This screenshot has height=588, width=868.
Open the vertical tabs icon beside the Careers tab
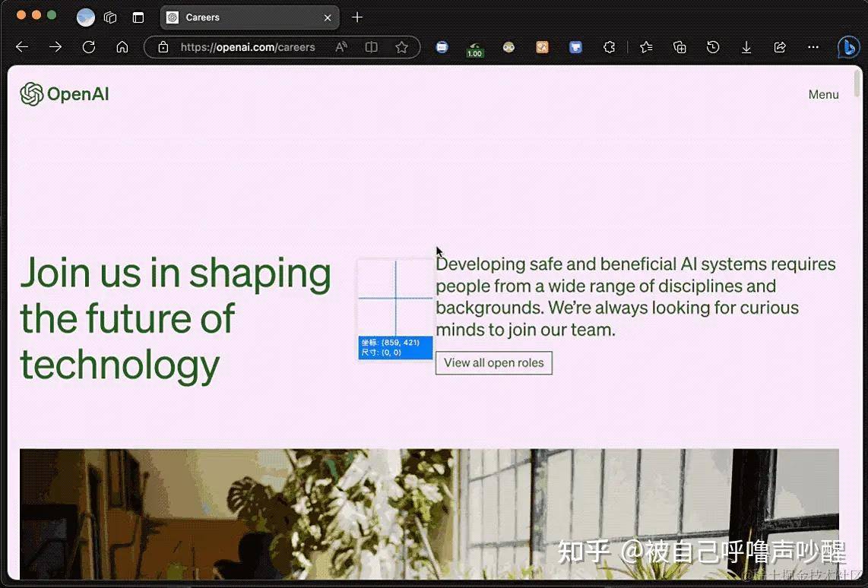[x=138, y=17]
